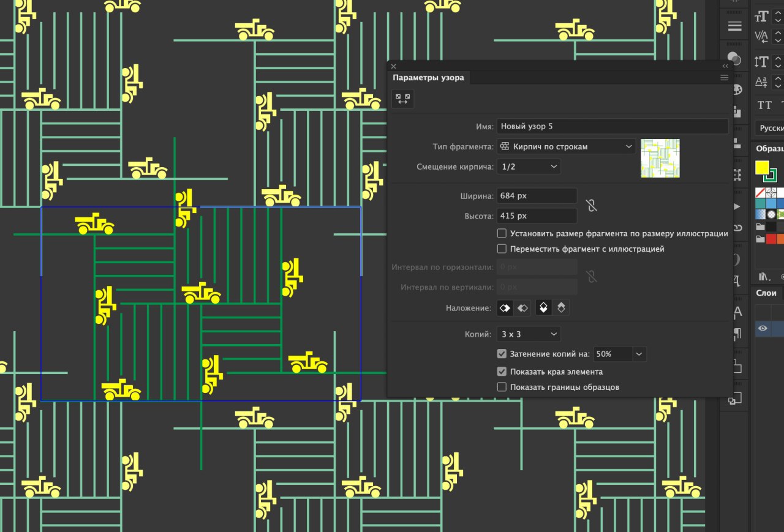Pick the red swatch in Swatches panel
This screenshot has height=532, width=784.
pyautogui.click(x=772, y=239)
